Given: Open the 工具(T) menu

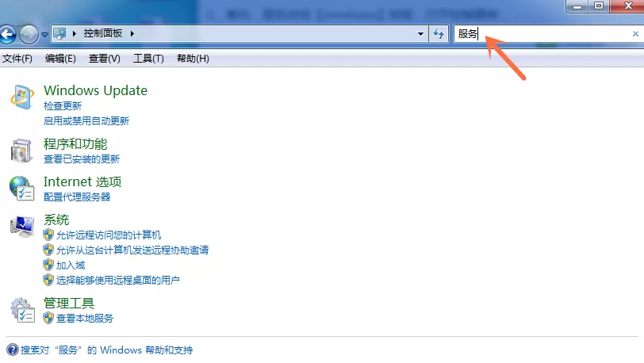Looking at the screenshot, I should click(x=148, y=59).
